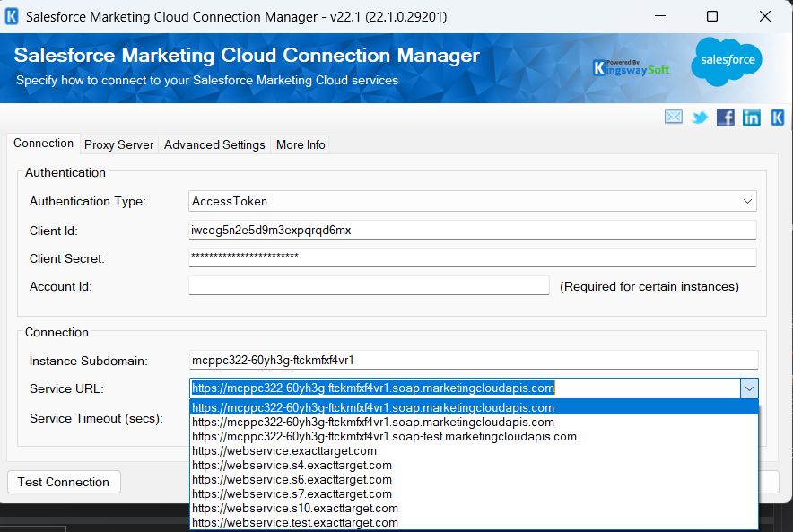The height and width of the screenshot is (532, 793).
Task: Click the KingswaySoft title bar app icon
Action: click(x=12, y=17)
